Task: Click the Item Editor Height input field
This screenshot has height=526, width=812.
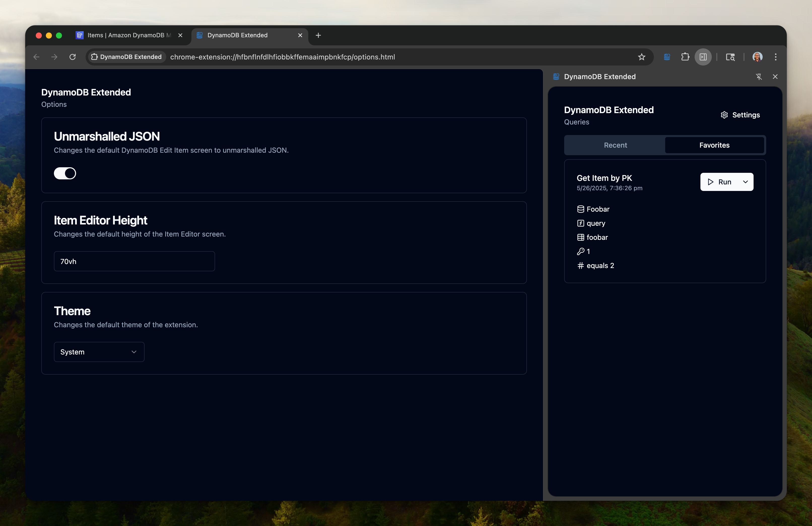Action: 134,261
